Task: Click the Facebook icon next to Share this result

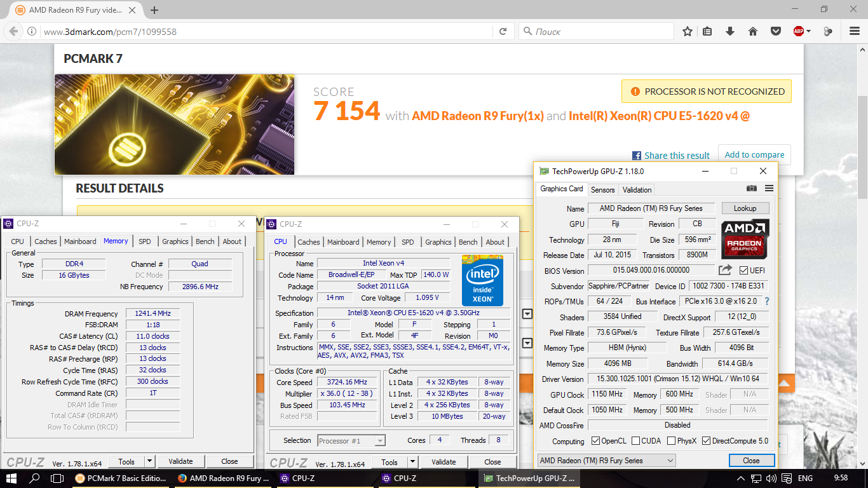Action: coord(636,156)
